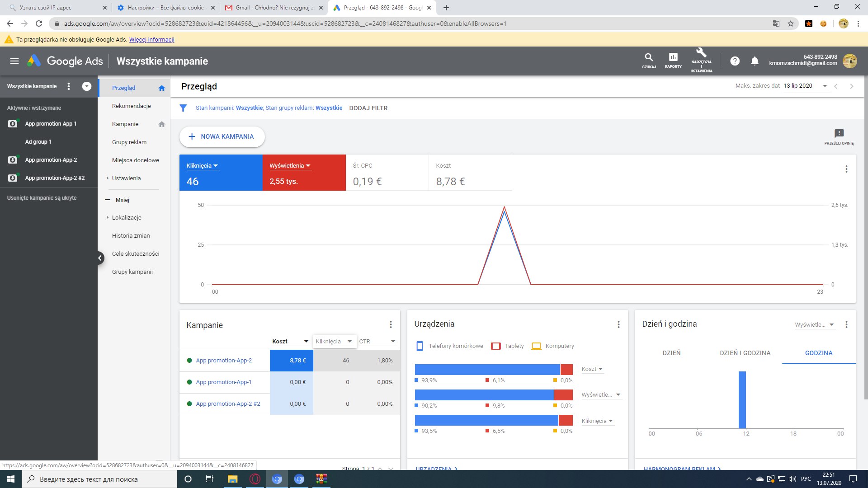Click the translate page icon in address bar
Screen dimensions: 868x488
point(776,23)
